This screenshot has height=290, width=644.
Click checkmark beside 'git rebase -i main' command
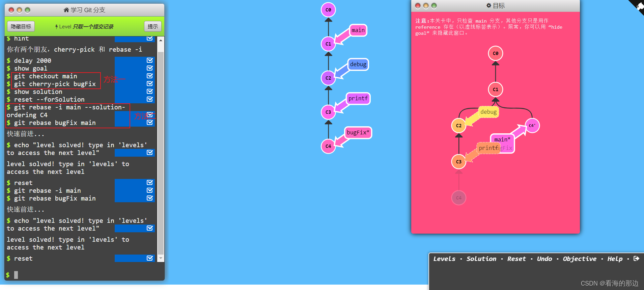[150, 190]
